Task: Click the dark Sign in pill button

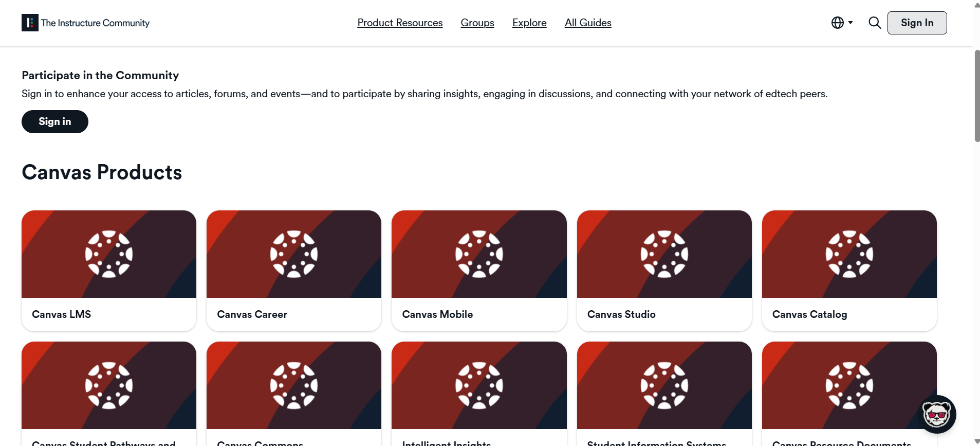Action: click(x=55, y=121)
